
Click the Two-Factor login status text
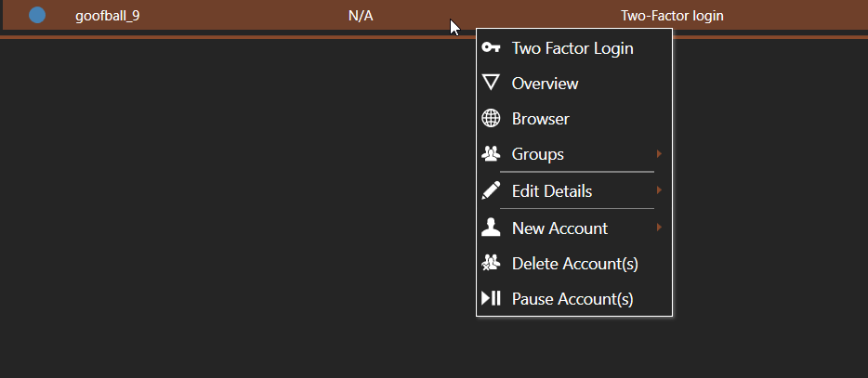[672, 16]
